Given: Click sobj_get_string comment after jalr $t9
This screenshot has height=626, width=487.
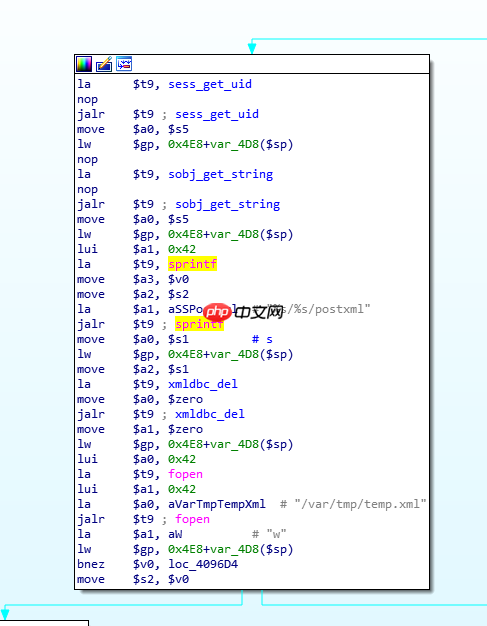Looking at the screenshot, I should 228,204.
